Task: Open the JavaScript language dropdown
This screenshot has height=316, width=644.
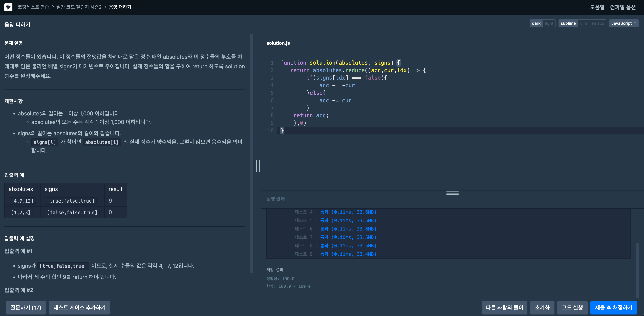Action: (x=624, y=23)
